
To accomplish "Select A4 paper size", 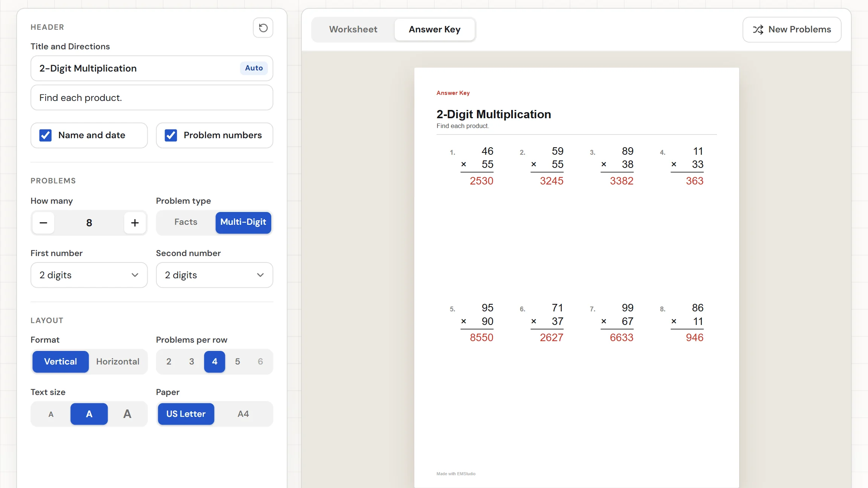I will (x=243, y=414).
